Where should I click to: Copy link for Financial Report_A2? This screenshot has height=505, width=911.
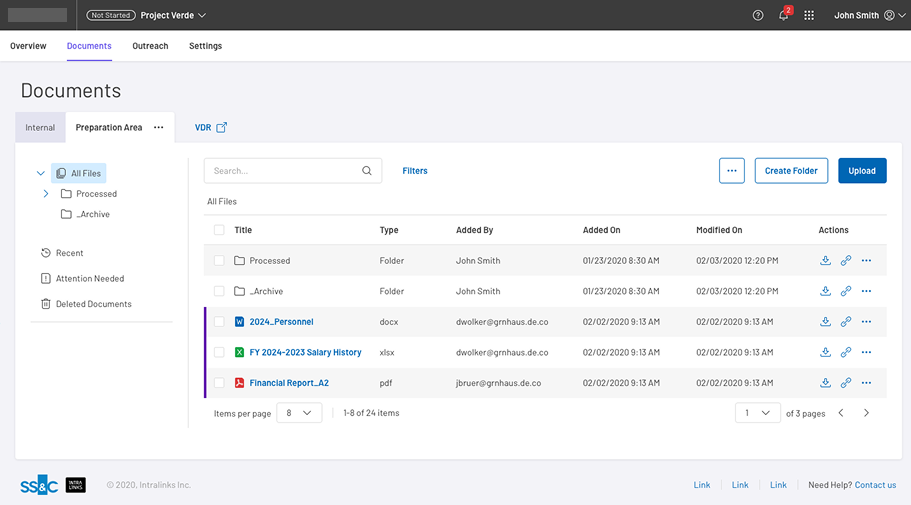[846, 383]
